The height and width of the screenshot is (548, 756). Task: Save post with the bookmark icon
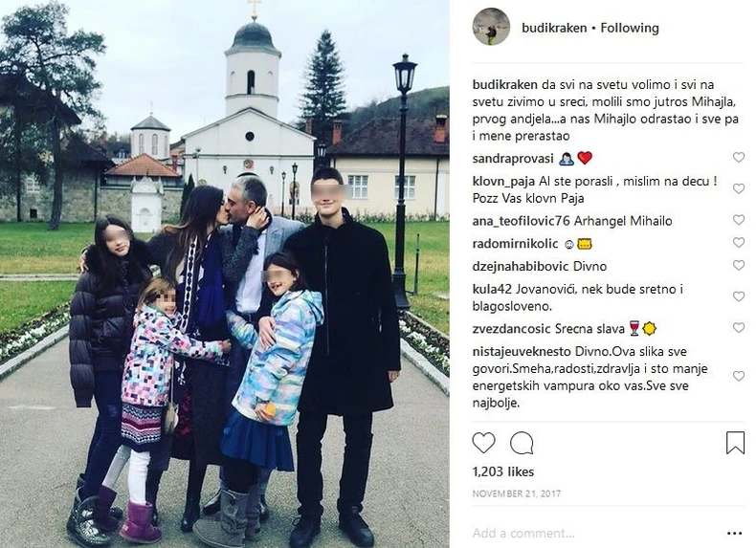(735, 443)
